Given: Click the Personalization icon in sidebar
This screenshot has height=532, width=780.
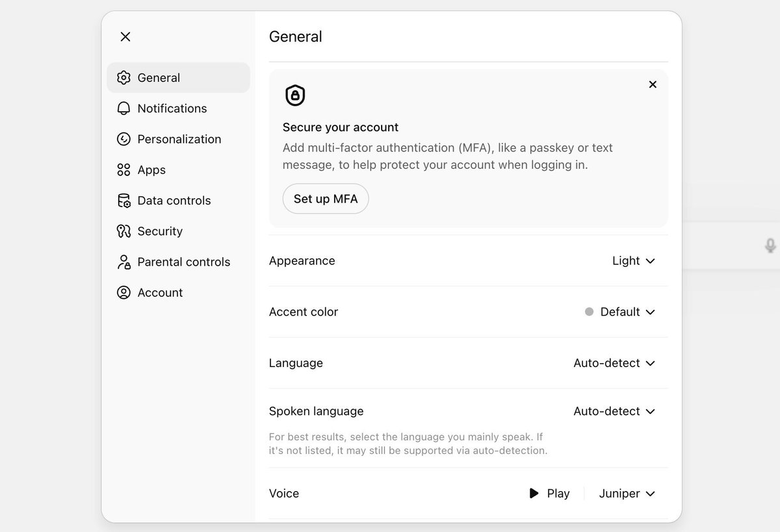Looking at the screenshot, I should (x=123, y=139).
